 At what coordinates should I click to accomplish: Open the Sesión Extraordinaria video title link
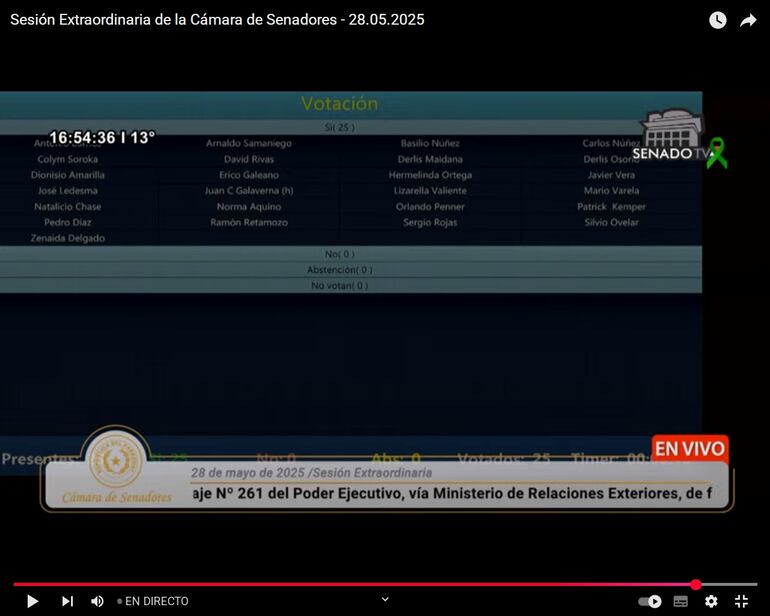click(217, 20)
